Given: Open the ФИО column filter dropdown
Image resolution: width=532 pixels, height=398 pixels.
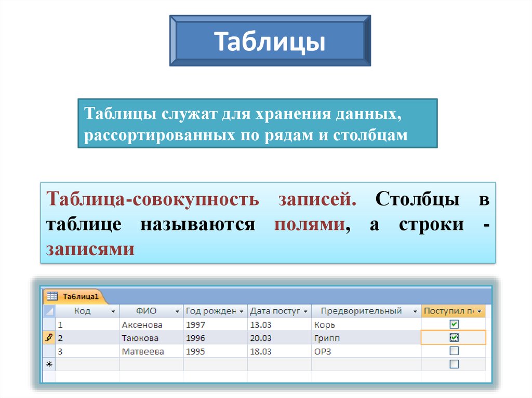Looking at the screenshot, I should pyautogui.click(x=177, y=311).
